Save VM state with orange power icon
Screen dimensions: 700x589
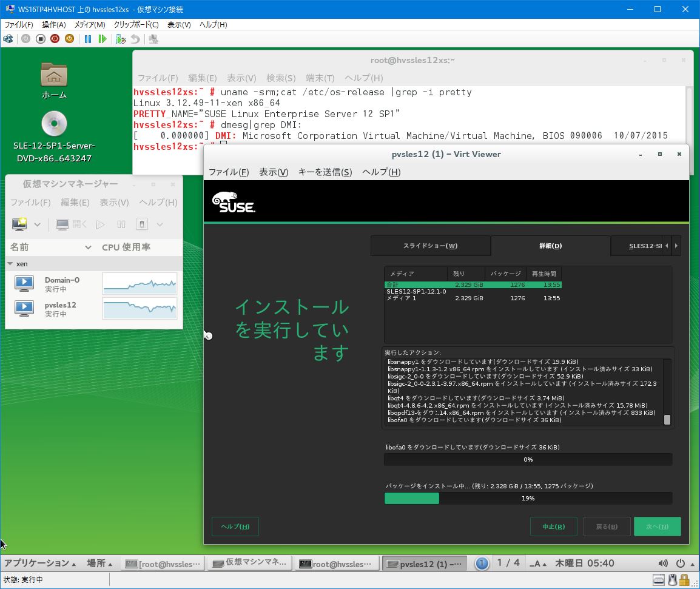tap(69, 39)
